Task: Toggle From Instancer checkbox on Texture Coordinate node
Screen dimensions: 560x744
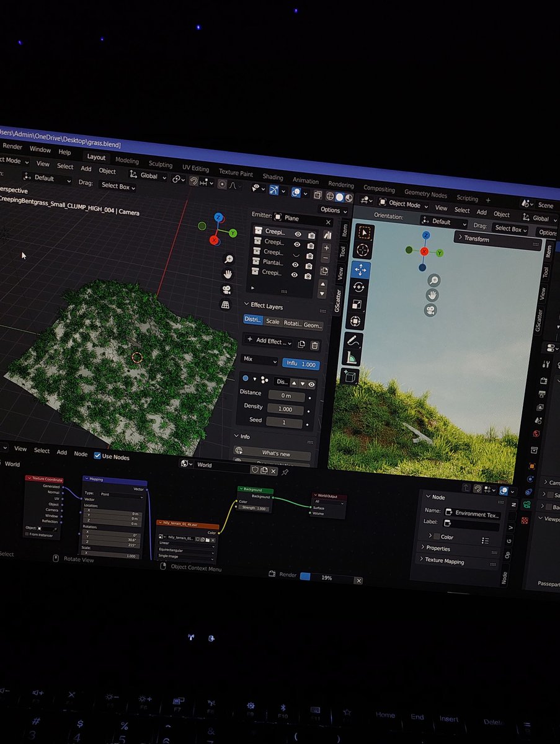Action: [27, 534]
